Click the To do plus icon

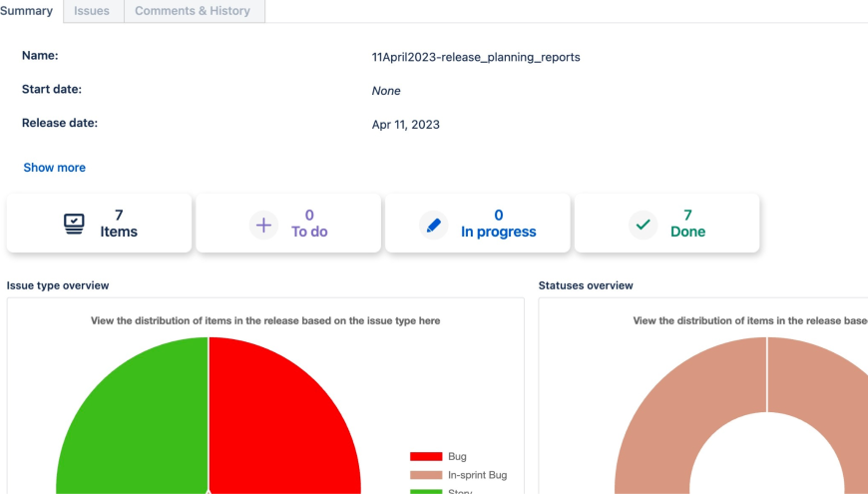pyautogui.click(x=263, y=225)
